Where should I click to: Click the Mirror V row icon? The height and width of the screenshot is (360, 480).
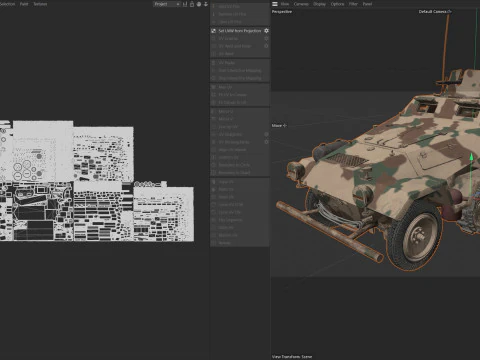(x=213, y=119)
